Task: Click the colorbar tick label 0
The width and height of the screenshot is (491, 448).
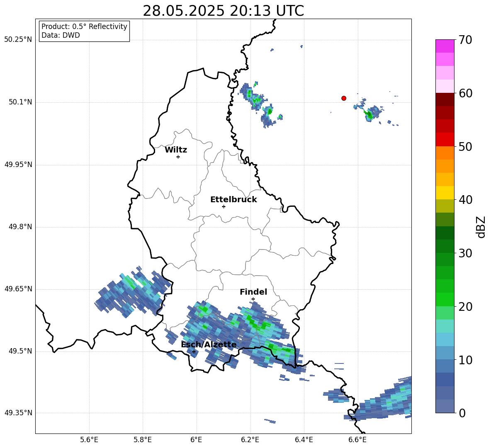Action: tap(462, 413)
